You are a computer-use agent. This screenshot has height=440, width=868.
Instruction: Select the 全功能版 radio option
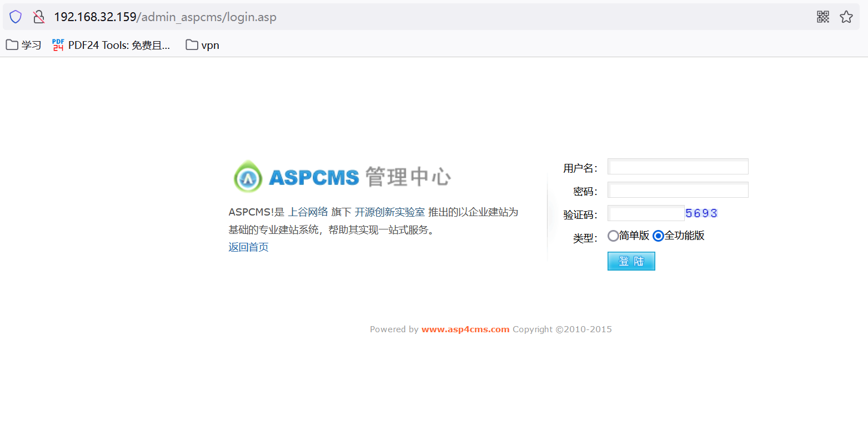658,236
